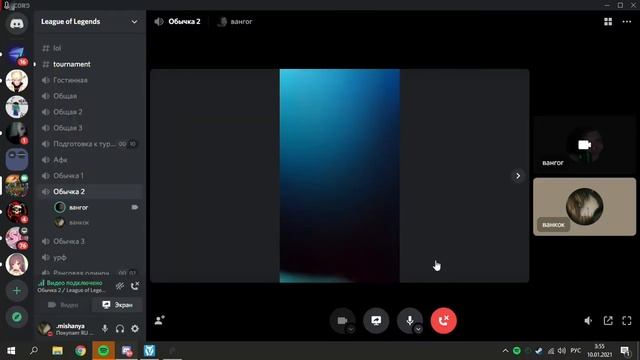Share screen with Экран button
The image size is (640, 360).
pyautogui.click(x=117, y=305)
